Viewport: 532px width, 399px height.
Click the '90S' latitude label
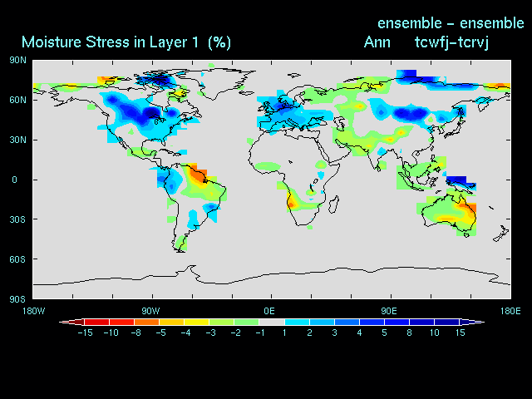[17, 299]
